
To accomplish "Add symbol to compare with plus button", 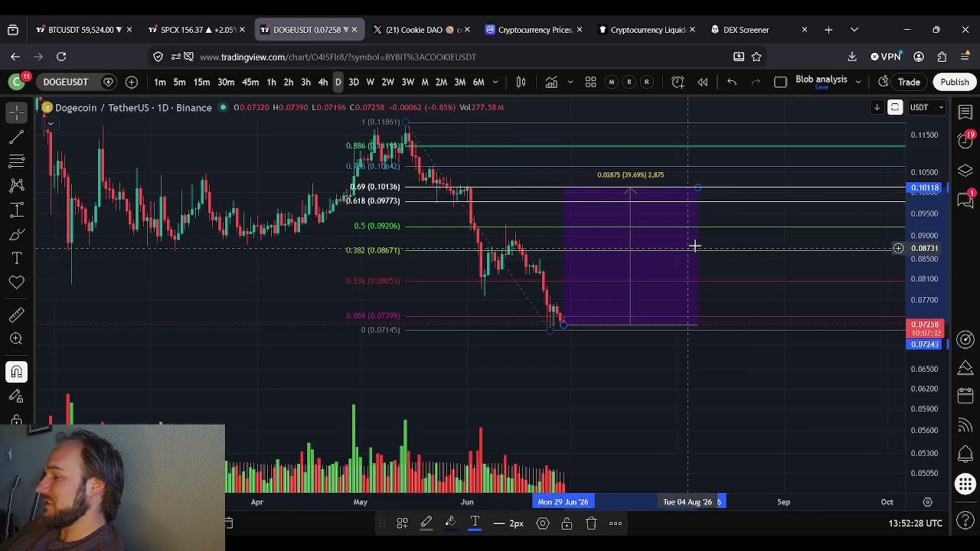I will click(132, 82).
